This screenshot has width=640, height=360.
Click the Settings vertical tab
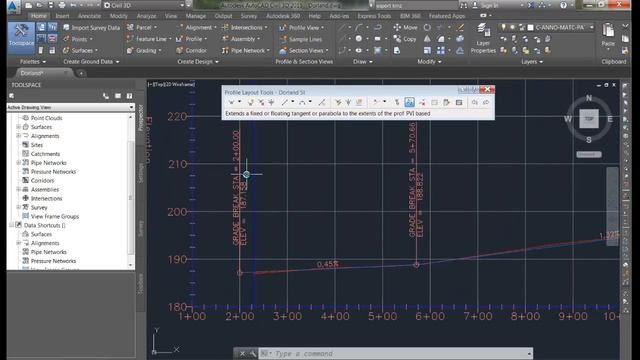tap(141, 173)
